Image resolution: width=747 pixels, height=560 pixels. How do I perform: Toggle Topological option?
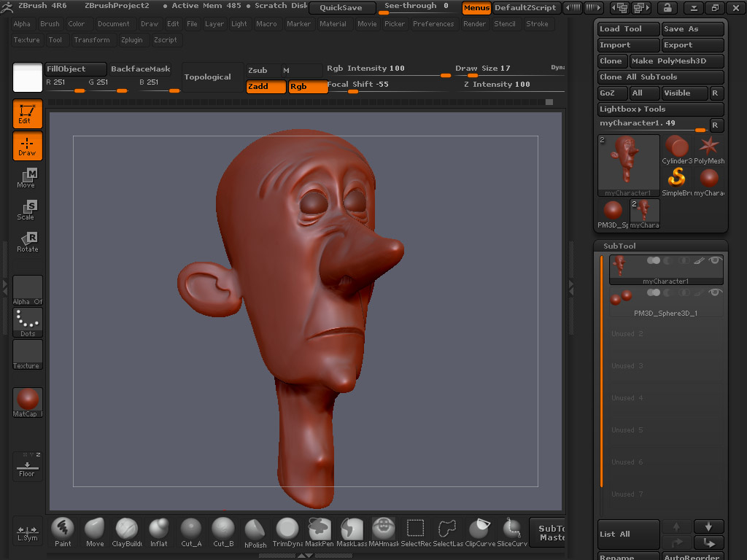[x=212, y=77]
